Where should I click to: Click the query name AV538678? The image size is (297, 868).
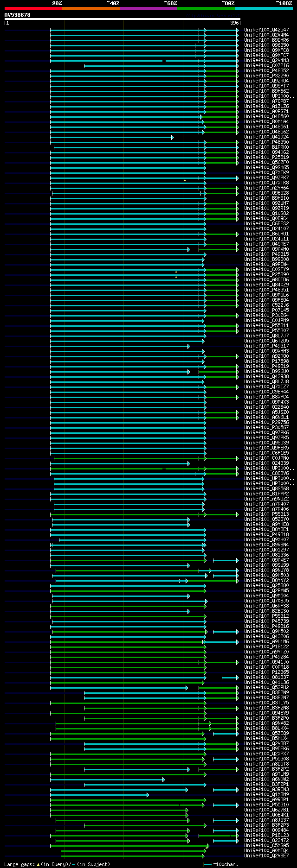coord(18,15)
